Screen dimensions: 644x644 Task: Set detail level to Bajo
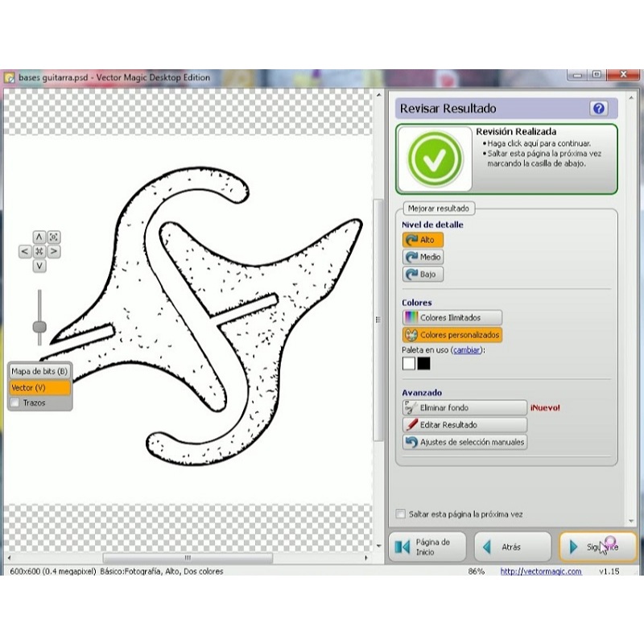(423, 275)
